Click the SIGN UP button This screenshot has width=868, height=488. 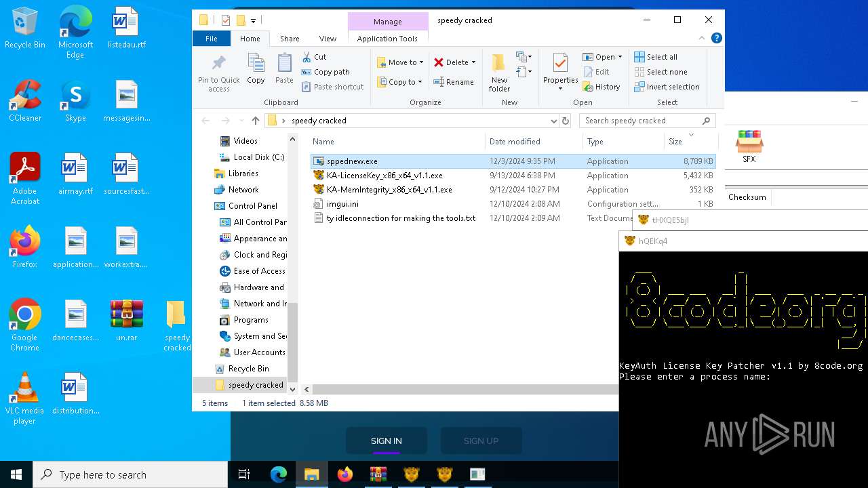pos(481,441)
